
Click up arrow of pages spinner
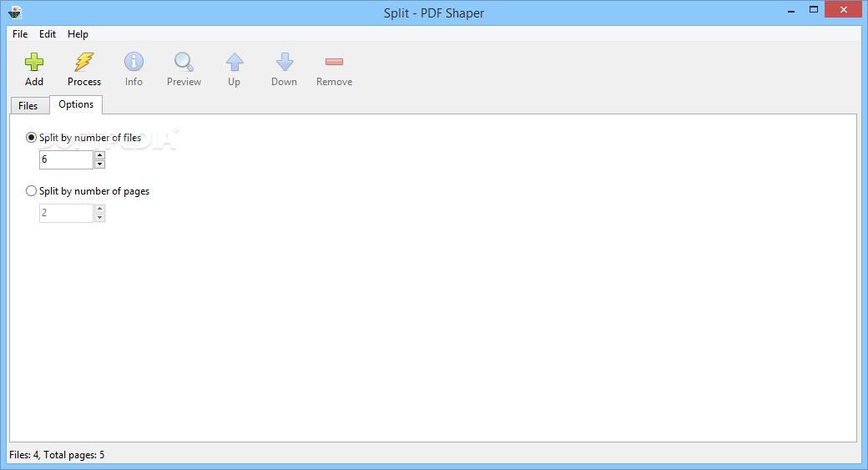(x=99, y=209)
